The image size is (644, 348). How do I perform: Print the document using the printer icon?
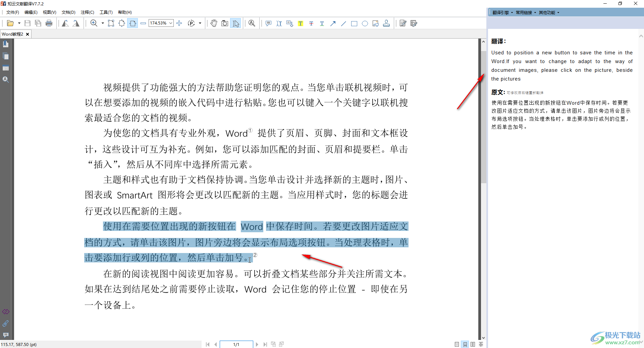click(49, 23)
